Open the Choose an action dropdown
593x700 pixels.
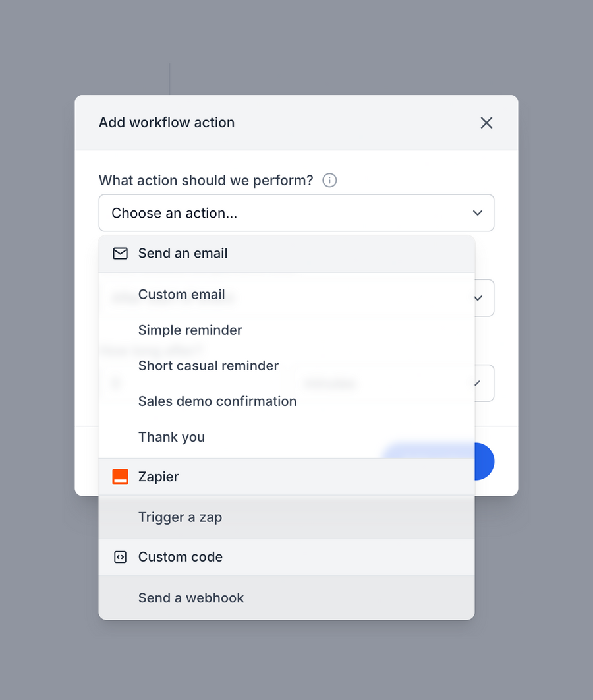296,213
